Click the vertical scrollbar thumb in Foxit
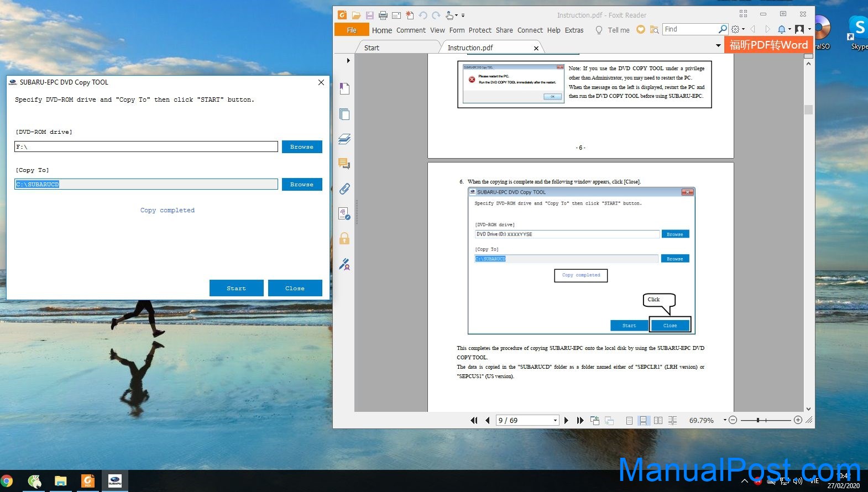 click(x=808, y=109)
